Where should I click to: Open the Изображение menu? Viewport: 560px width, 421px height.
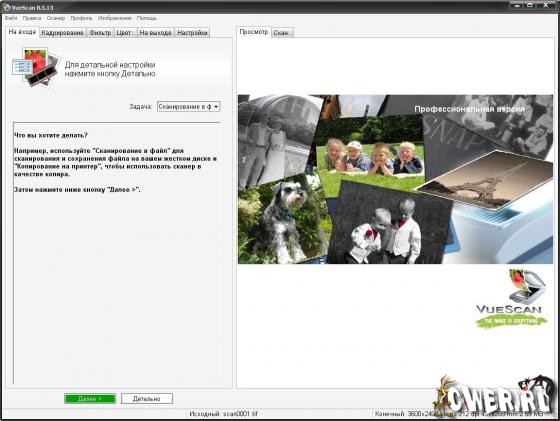(x=114, y=18)
